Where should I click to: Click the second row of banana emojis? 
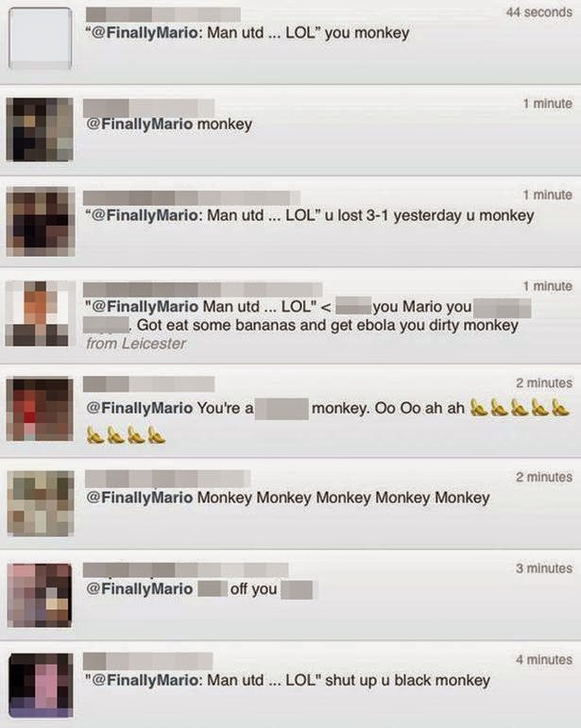pos(126,435)
